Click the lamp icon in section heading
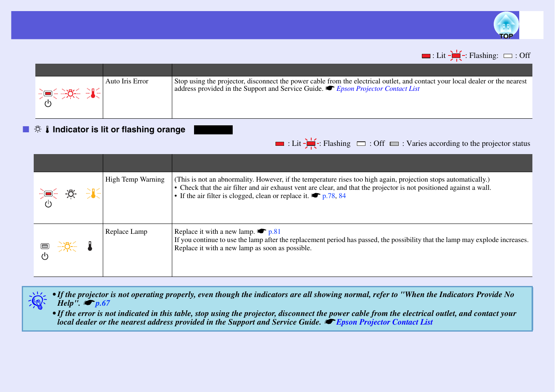 coord(38,129)
